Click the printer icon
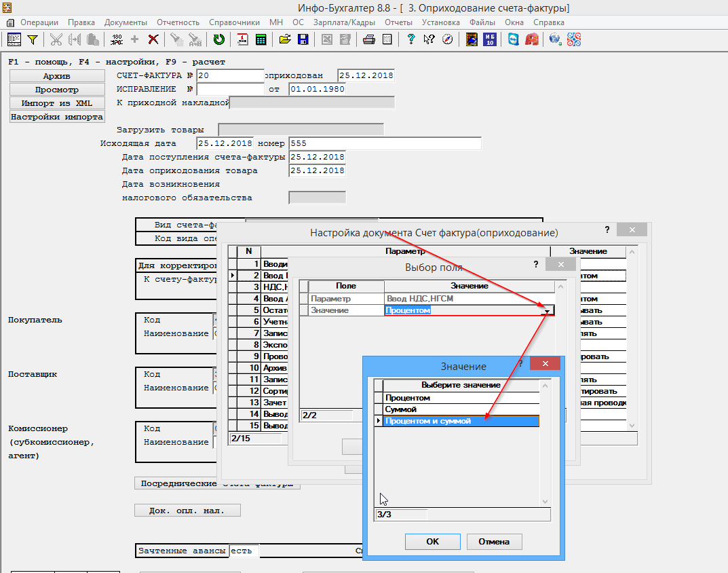Image resolution: width=728 pixels, height=573 pixels. coord(368,39)
